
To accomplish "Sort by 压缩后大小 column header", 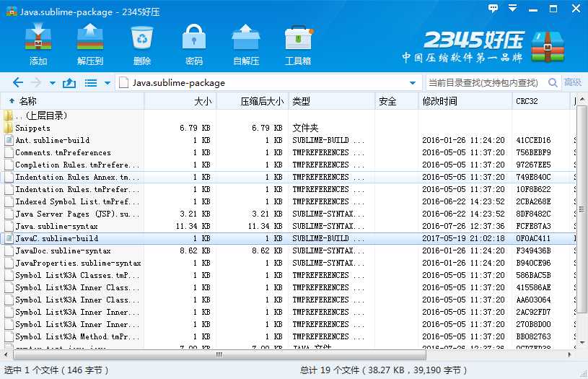I will pos(253,101).
